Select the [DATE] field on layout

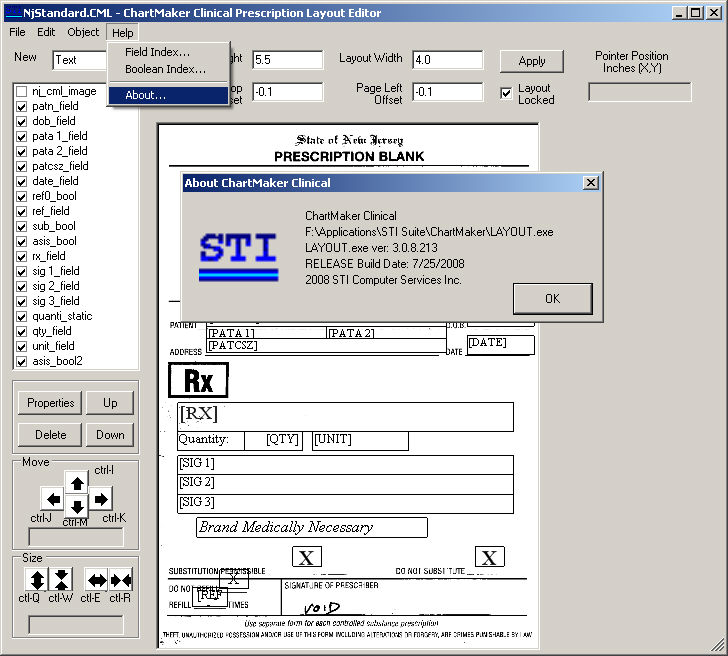pyautogui.click(x=500, y=345)
